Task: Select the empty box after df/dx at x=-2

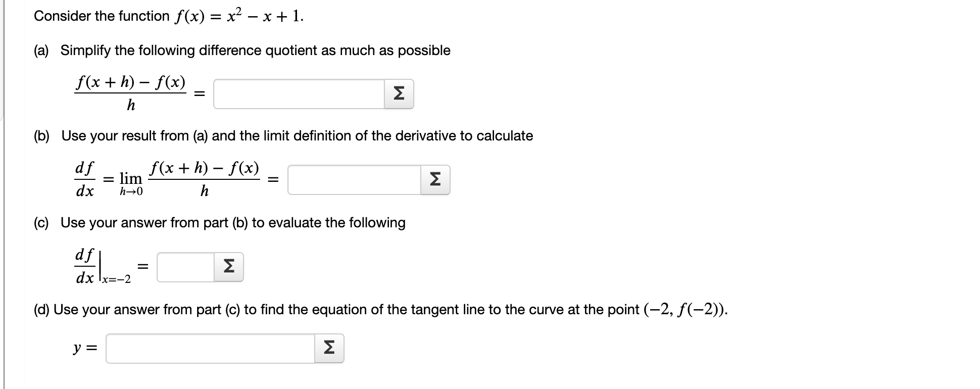Action: 184,266
